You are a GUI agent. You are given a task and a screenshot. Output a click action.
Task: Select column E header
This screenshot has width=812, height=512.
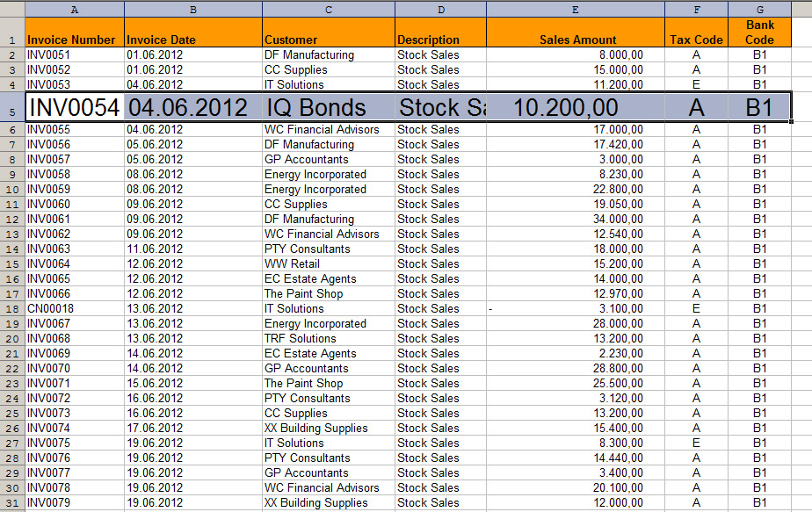click(x=576, y=10)
